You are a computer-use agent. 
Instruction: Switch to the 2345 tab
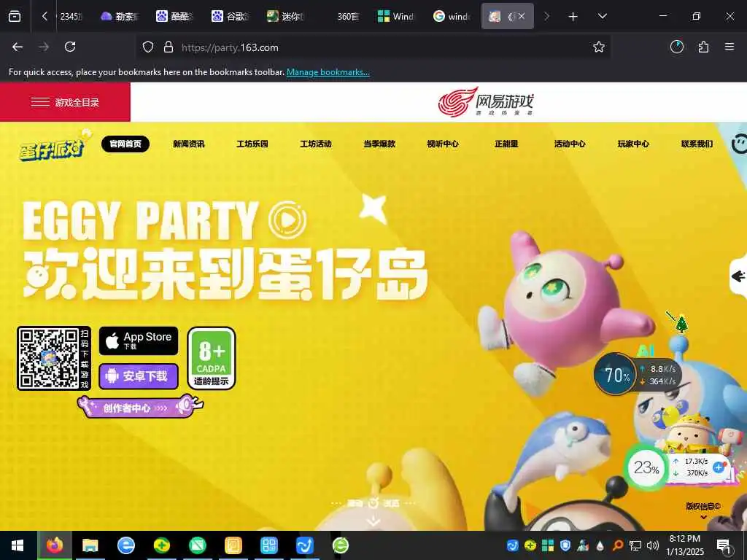click(70, 16)
